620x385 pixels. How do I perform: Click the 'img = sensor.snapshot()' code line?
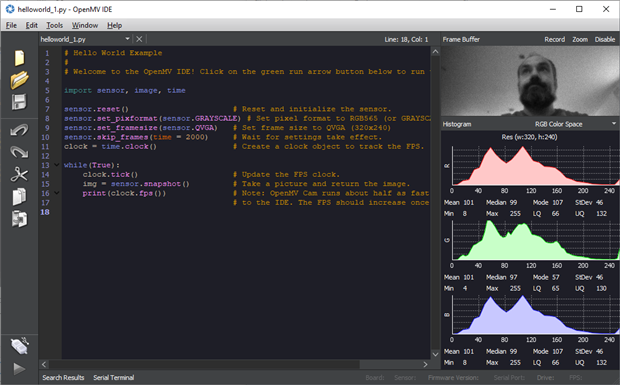136,184
